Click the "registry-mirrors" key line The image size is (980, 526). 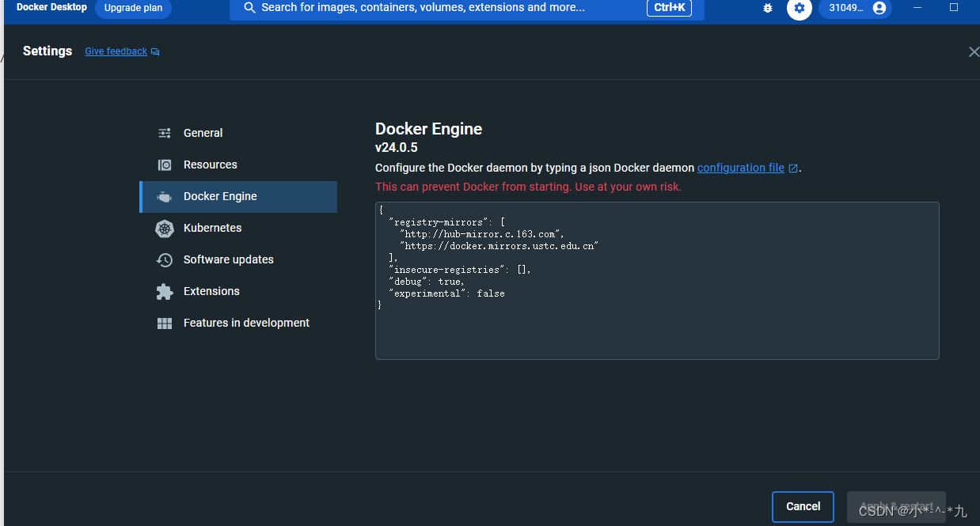(446, 222)
